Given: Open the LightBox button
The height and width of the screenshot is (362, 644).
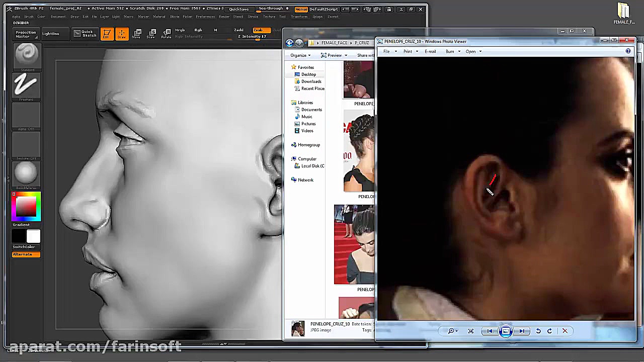Looking at the screenshot, I should point(51,34).
